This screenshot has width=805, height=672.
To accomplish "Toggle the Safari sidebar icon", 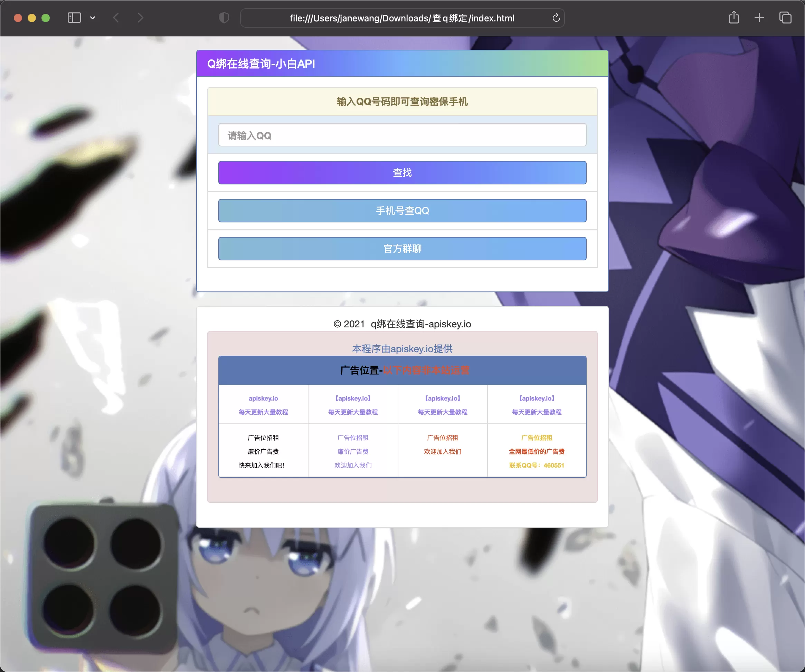I will (74, 18).
